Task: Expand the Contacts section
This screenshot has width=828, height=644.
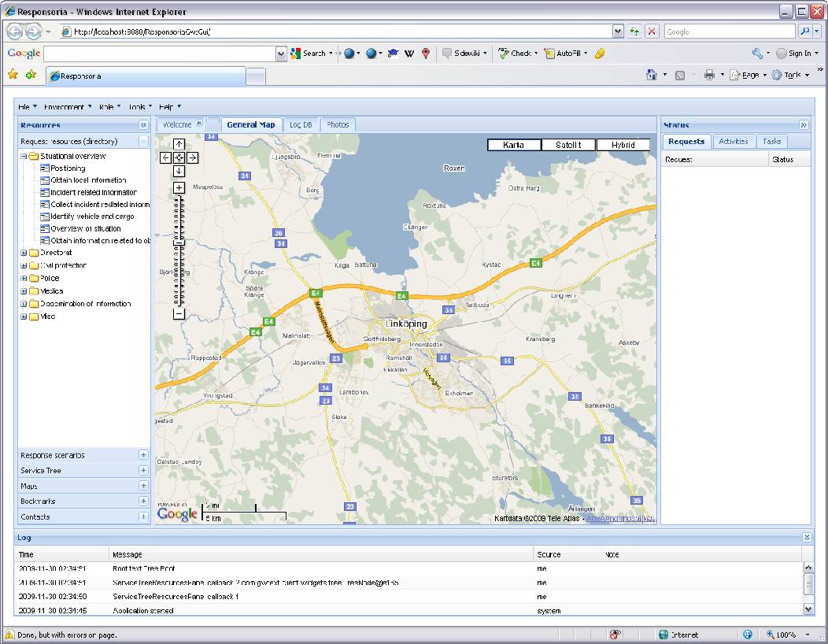Action: (143, 516)
